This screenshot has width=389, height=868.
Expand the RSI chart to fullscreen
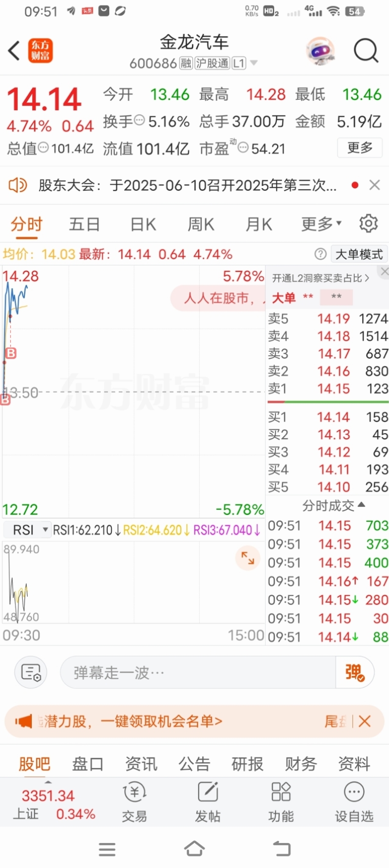(x=247, y=558)
